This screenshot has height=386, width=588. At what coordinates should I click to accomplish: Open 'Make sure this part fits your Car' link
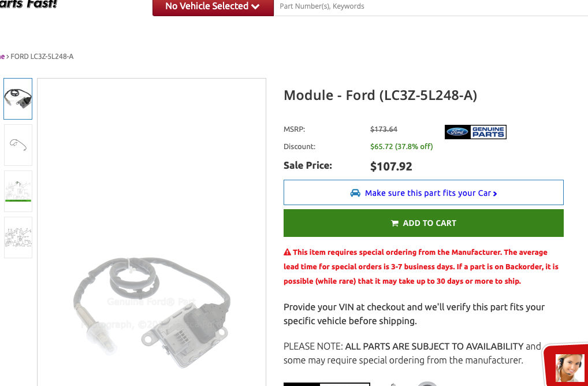tap(427, 192)
